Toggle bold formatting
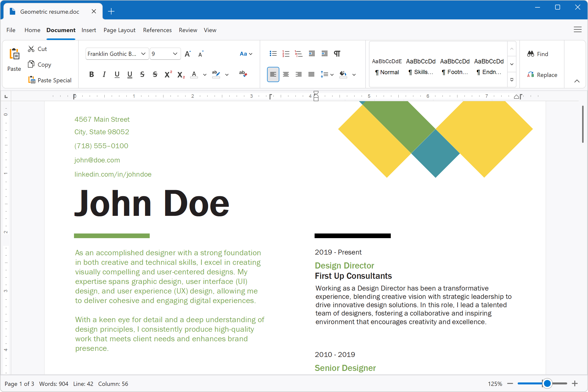The height and width of the screenshot is (392, 588). (x=91, y=74)
